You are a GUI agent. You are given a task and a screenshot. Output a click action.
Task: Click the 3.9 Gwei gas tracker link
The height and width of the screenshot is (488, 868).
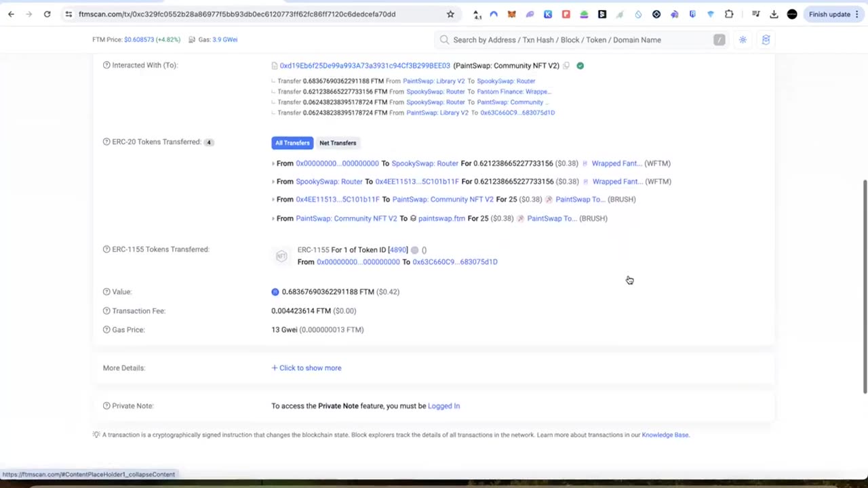pos(224,40)
